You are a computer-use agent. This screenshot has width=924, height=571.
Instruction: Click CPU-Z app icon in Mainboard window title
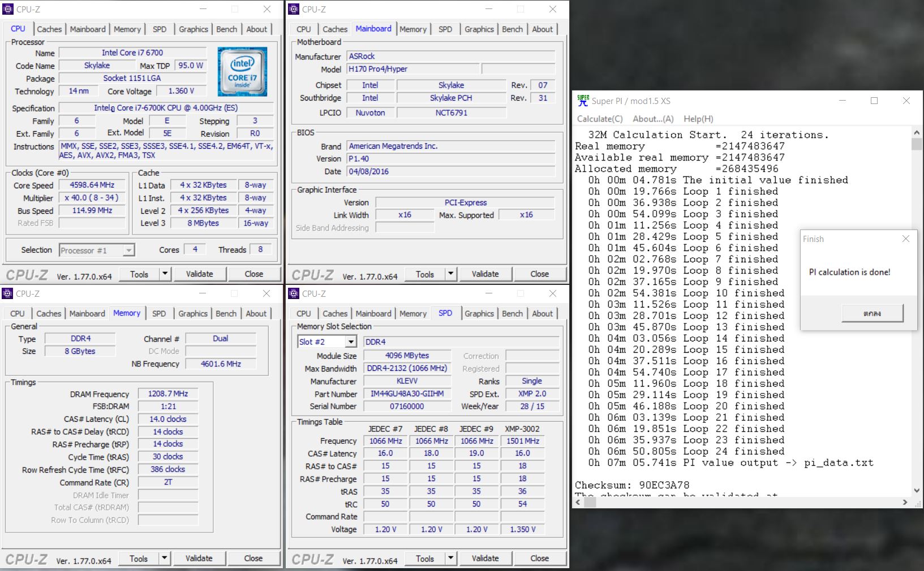294,9
